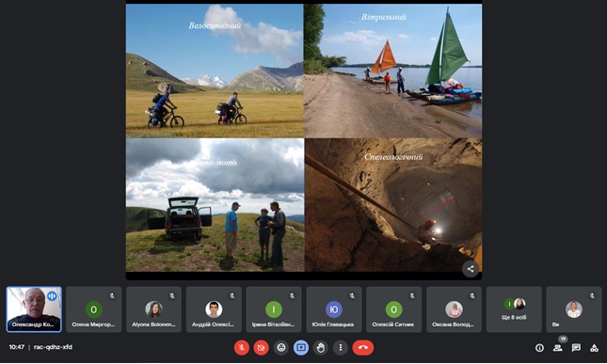Toggle the microphone mute button
Image resolution: width=607 pixels, height=364 pixels.
tap(242, 347)
